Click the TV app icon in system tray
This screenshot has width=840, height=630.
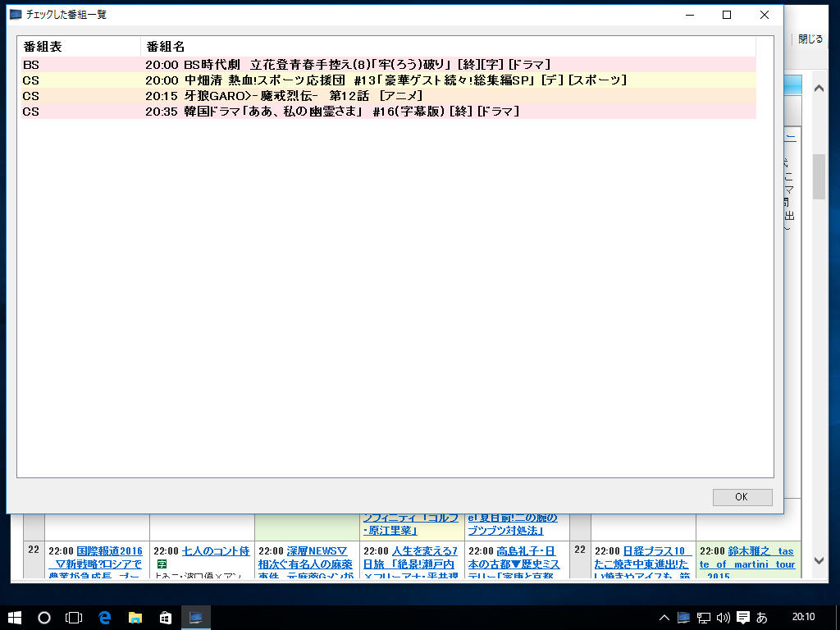point(683,618)
